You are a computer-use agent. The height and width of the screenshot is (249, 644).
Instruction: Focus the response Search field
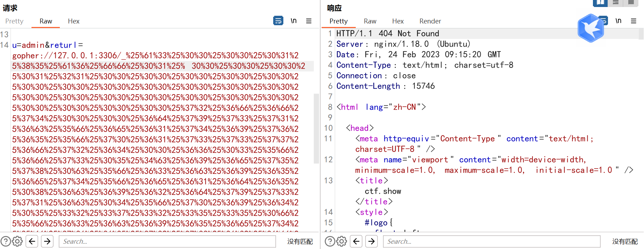[x=492, y=241]
